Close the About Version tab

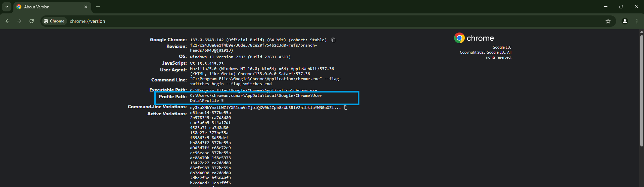[86, 7]
